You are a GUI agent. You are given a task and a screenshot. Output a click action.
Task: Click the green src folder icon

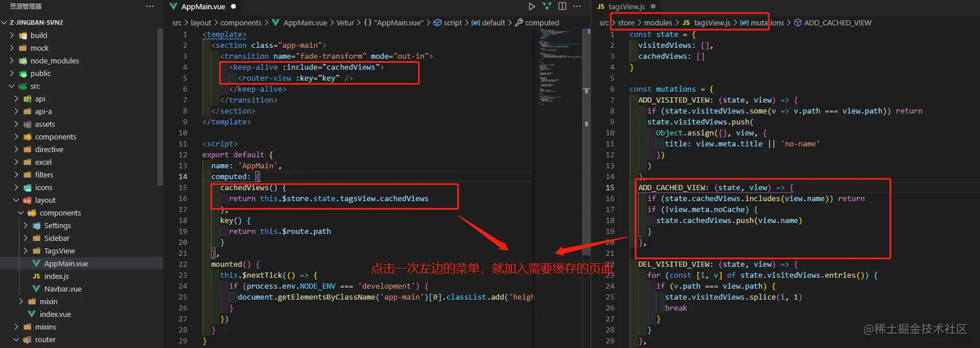click(x=24, y=86)
